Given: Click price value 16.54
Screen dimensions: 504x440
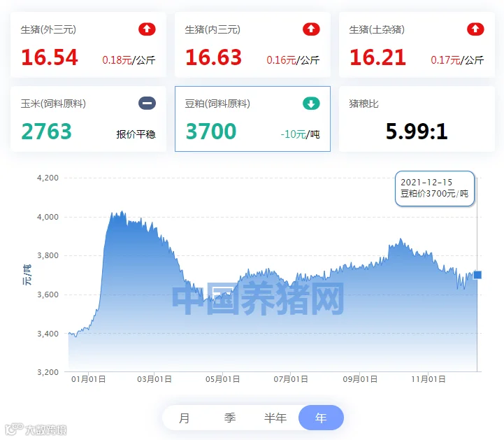Looking at the screenshot, I should [x=50, y=57].
